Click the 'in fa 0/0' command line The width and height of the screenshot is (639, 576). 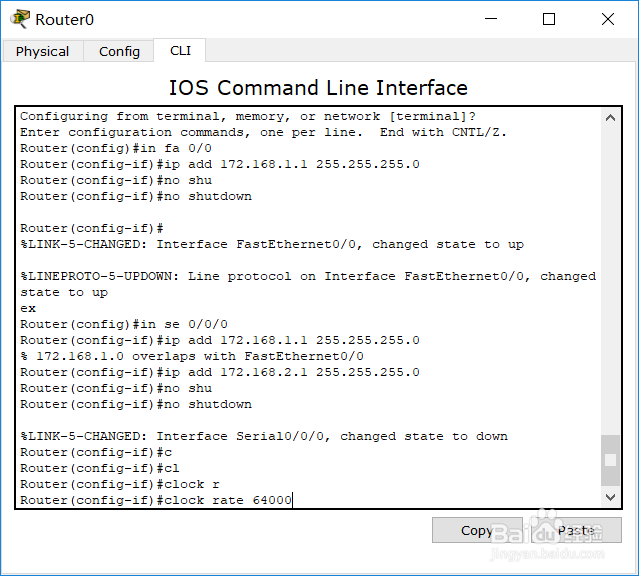116,148
